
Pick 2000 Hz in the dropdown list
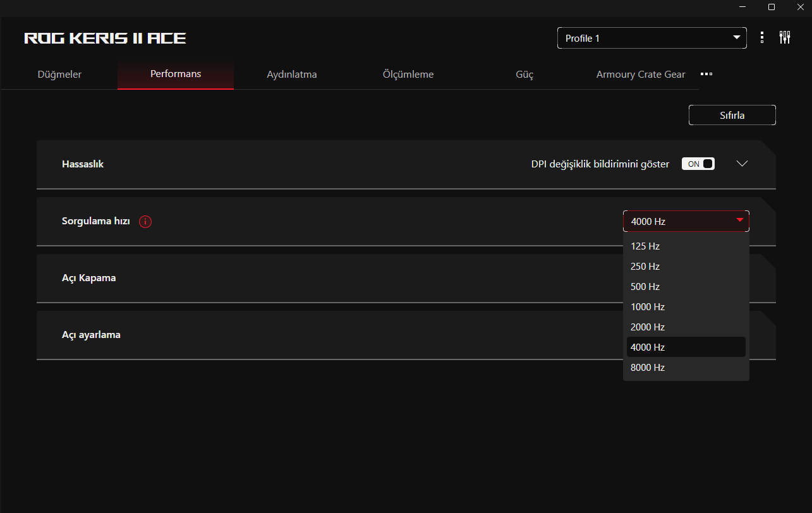coord(686,327)
